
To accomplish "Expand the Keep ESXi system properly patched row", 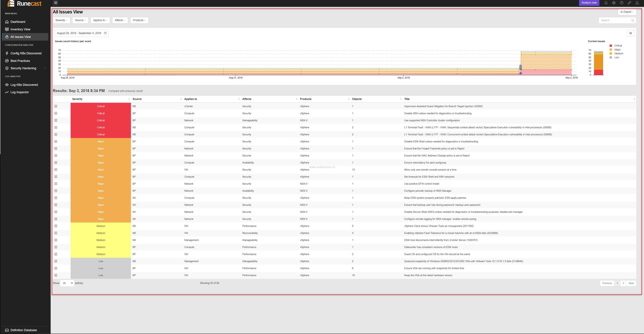I will click(56, 198).
